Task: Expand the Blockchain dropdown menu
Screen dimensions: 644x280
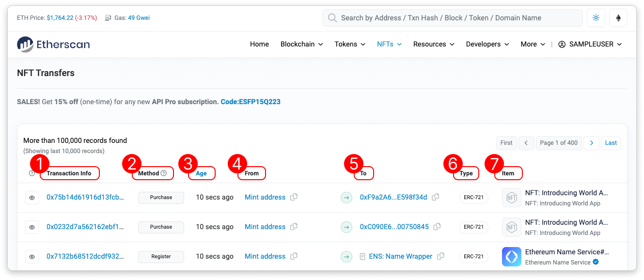Action: (x=301, y=44)
